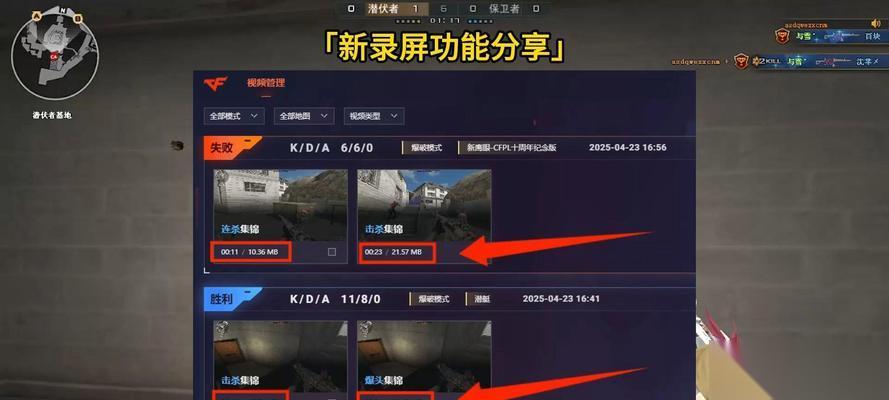Expand the 视频类型 video type dropdown

[374, 116]
